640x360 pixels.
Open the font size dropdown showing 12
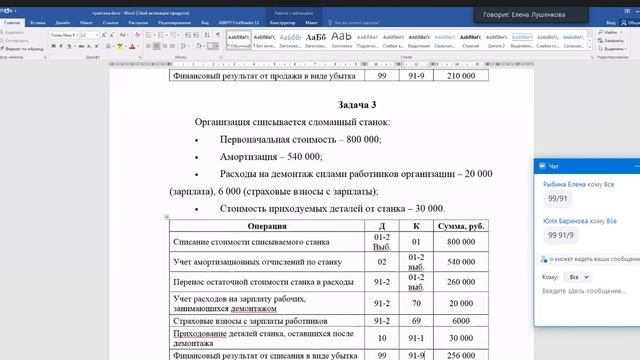[x=97, y=35]
